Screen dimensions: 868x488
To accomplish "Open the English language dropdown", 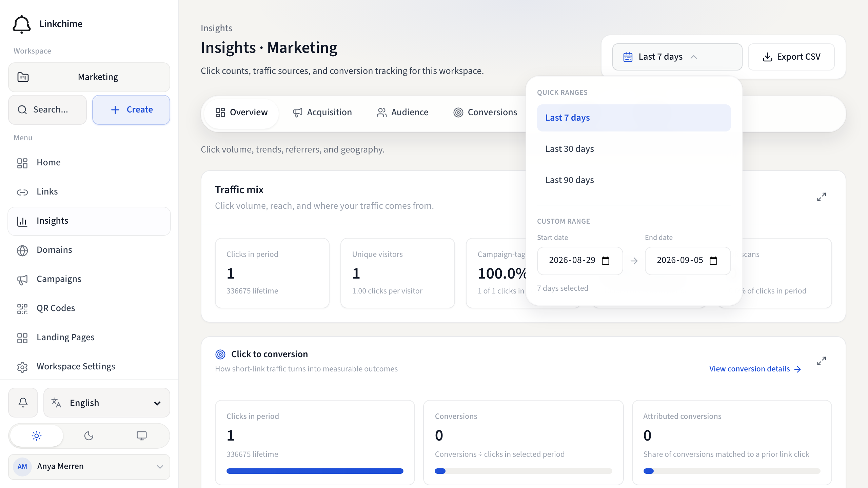I will pyautogui.click(x=106, y=403).
